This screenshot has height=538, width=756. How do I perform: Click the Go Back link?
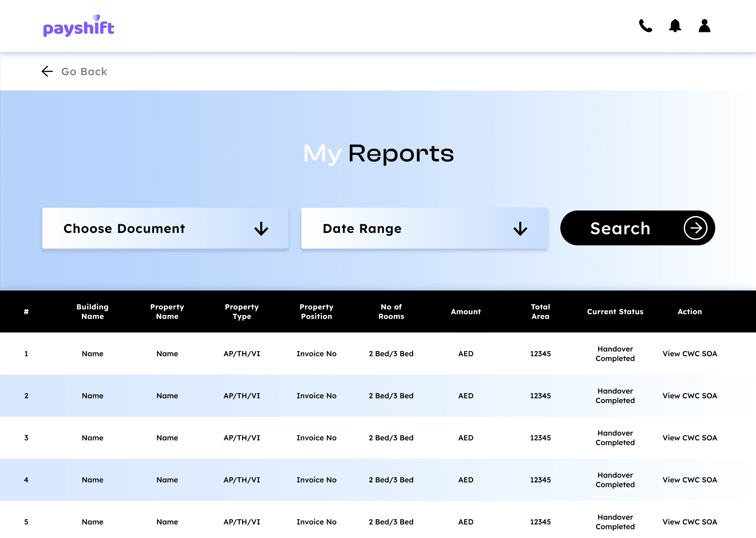[x=84, y=72]
